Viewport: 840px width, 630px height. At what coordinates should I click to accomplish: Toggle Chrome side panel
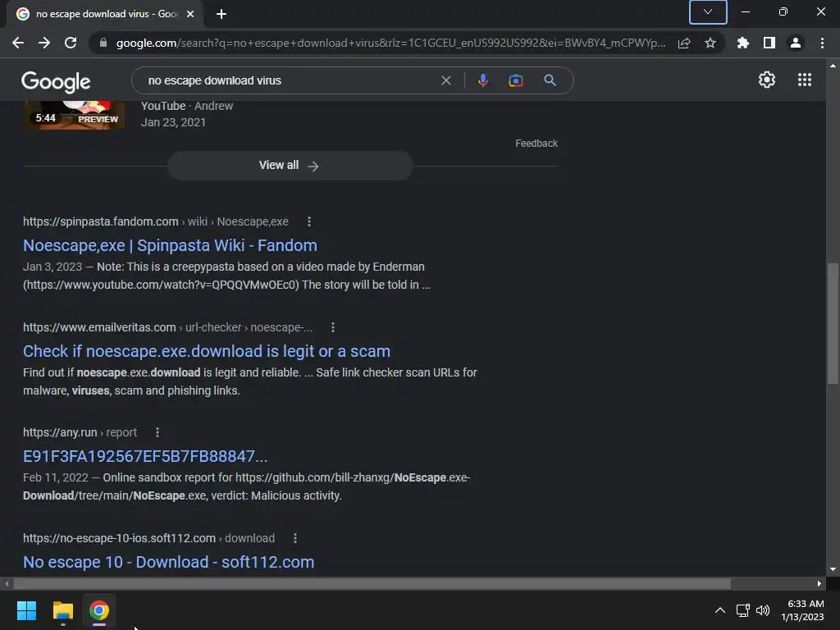[769, 43]
